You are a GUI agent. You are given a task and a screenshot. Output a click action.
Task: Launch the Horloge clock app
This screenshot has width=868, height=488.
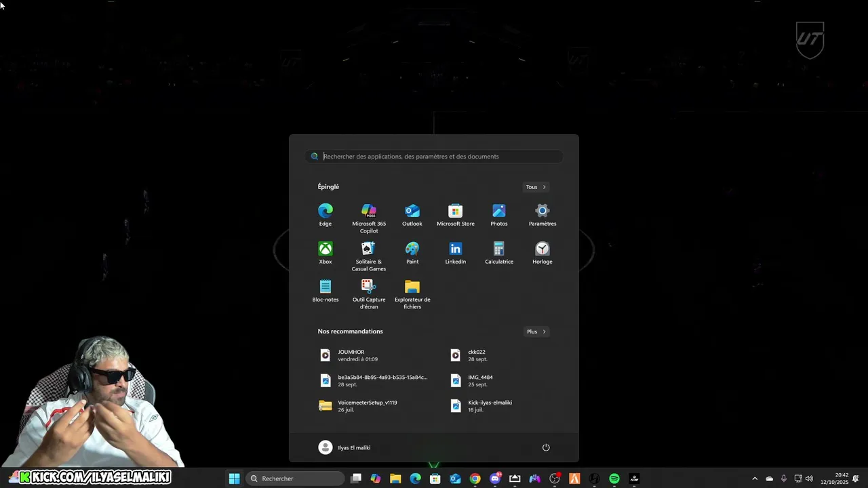[x=542, y=253]
